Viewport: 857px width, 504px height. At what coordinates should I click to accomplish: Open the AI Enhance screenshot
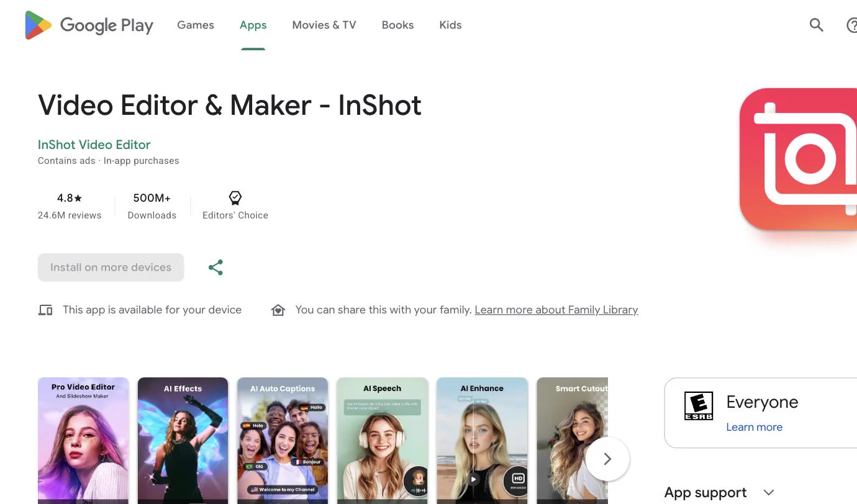coord(482,441)
